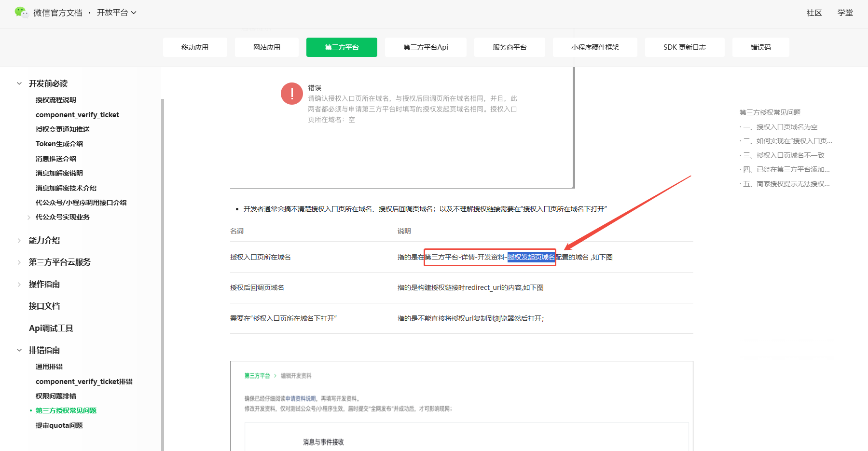Viewport: 868px width, 451px height.
Task: Open 消息加解密技术介绍 sidebar item
Action: point(66,188)
